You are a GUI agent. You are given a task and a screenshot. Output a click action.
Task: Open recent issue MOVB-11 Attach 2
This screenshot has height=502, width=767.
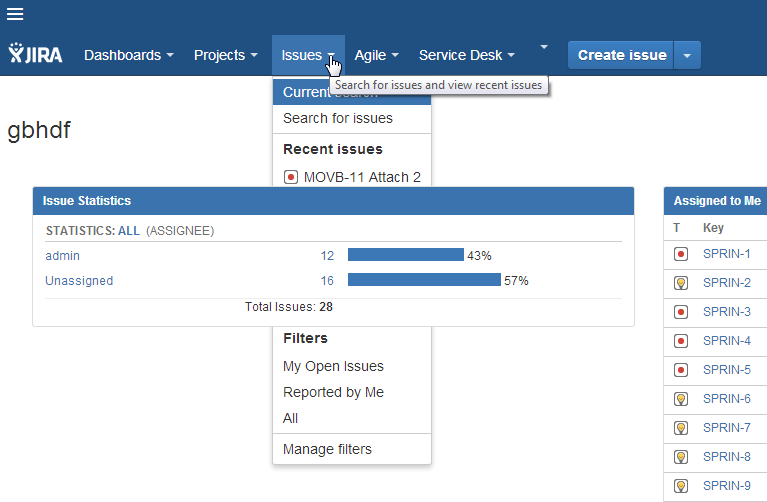[x=352, y=177]
